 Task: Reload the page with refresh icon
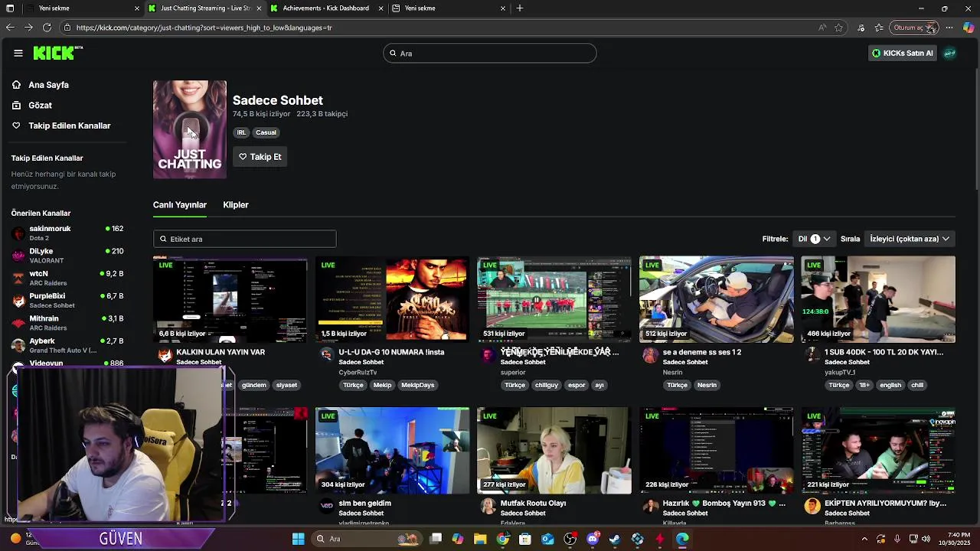[x=47, y=28]
